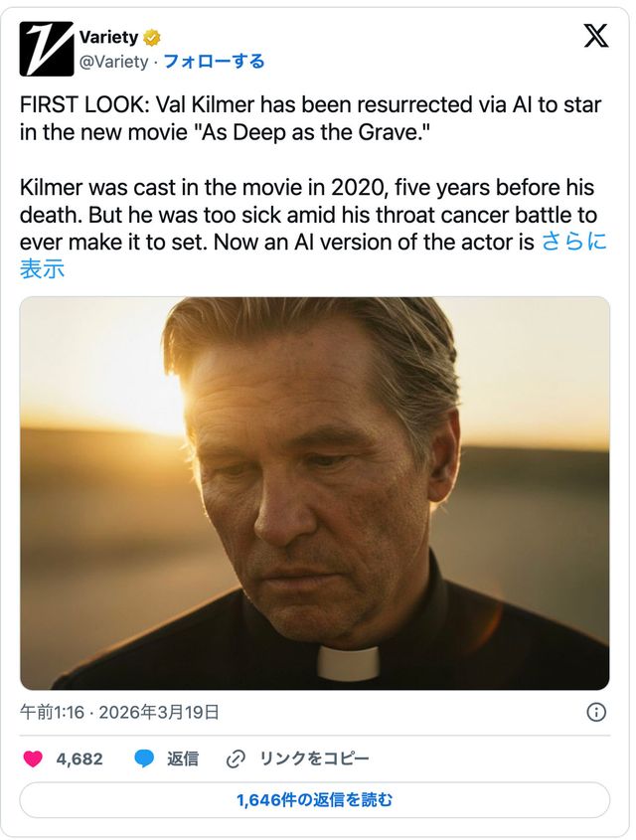Expand the tweet with さらに表示
The width and height of the screenshot is (636, 840).
click(x=572, y=242)
